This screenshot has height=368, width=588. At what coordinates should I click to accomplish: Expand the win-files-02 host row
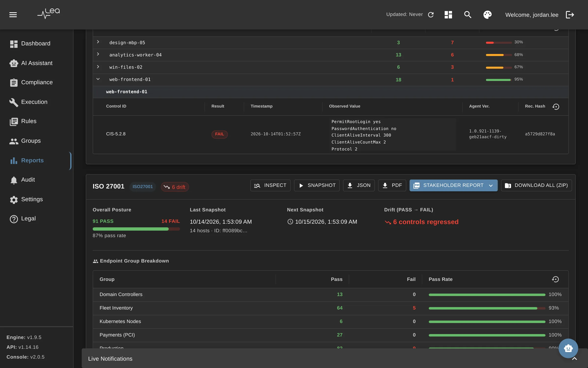point(98,66)
